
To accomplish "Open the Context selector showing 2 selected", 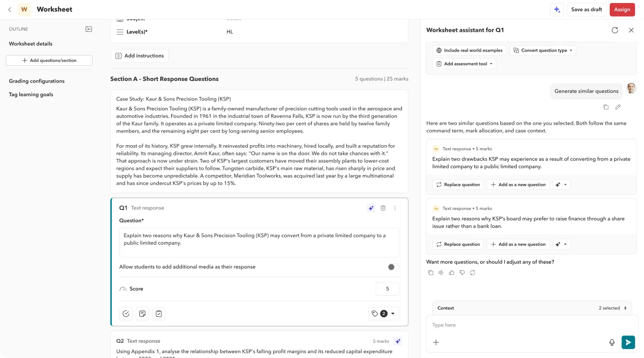I will 532,308.
